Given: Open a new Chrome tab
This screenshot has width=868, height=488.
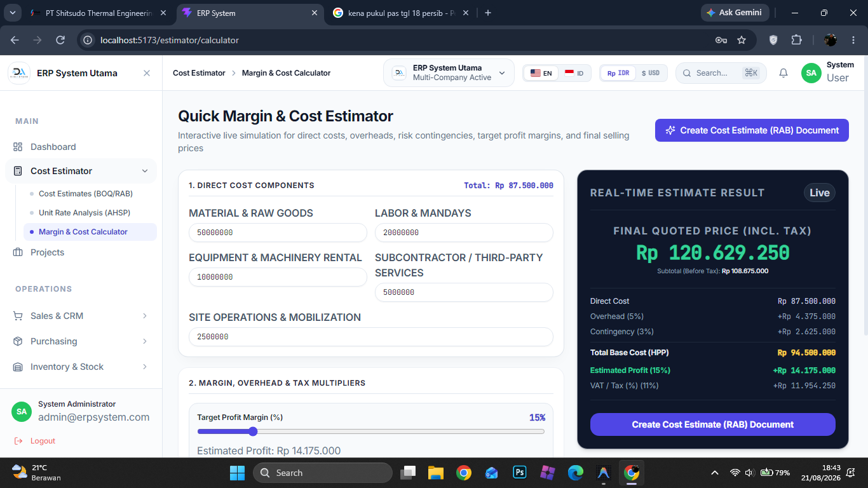Looking at the screenshot, I should coord(488,13).
